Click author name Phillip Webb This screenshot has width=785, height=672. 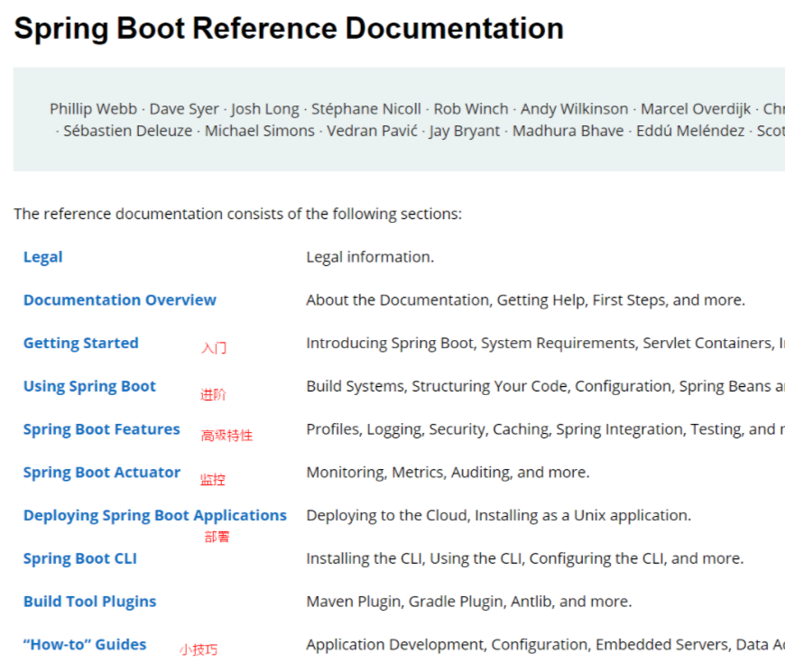(93, 109)
